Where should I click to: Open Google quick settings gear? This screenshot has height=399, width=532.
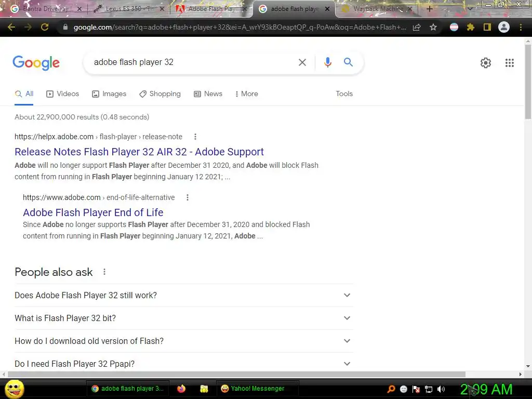click(x=486, y=63)
